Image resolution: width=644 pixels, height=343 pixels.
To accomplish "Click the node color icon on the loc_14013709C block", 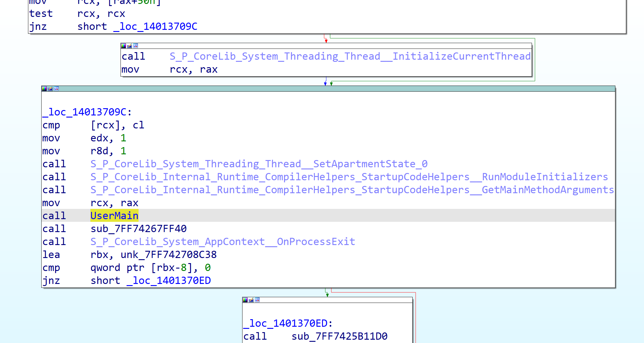I will pos(44,89).
